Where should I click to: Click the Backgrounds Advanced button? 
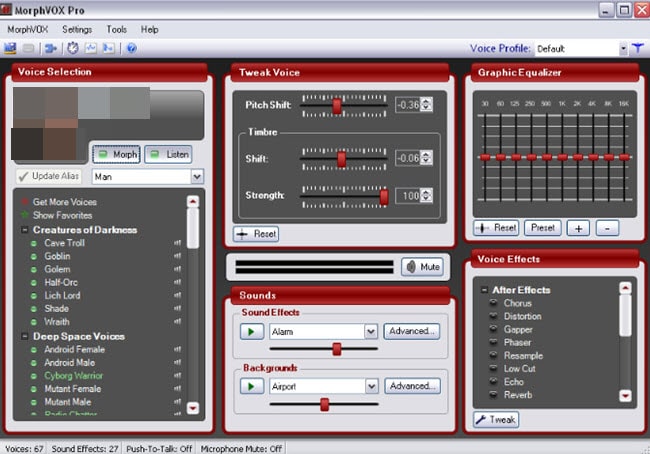click(412, 386)
